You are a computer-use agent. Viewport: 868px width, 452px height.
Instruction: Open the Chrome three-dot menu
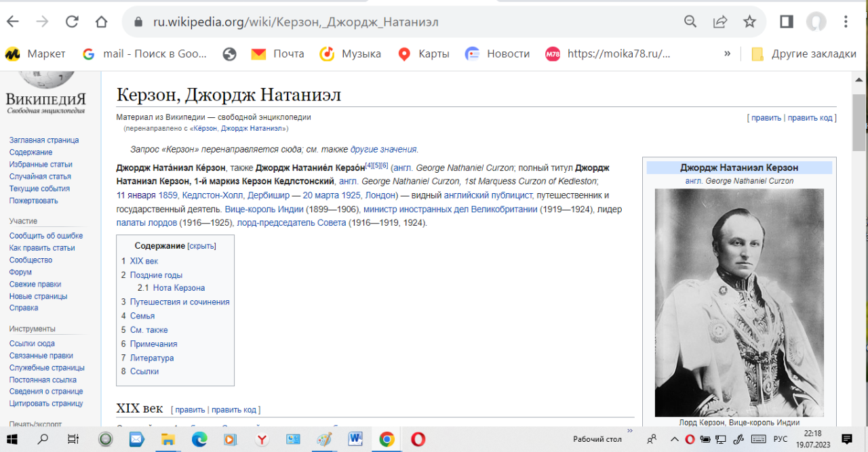pyautogui.click(x=846, y=22)
